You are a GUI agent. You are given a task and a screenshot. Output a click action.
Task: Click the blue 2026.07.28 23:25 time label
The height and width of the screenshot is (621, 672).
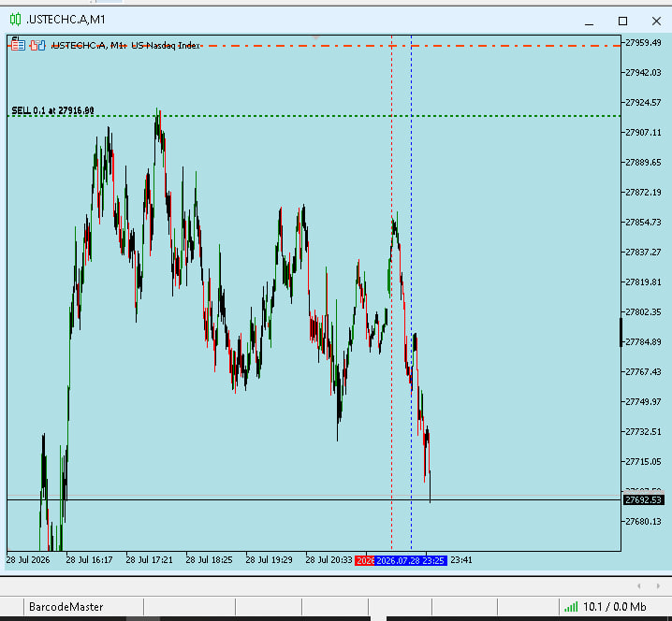410,560
